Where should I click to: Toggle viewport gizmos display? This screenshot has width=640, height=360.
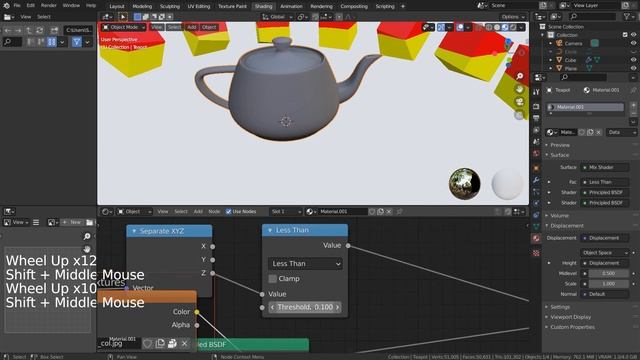441,27
